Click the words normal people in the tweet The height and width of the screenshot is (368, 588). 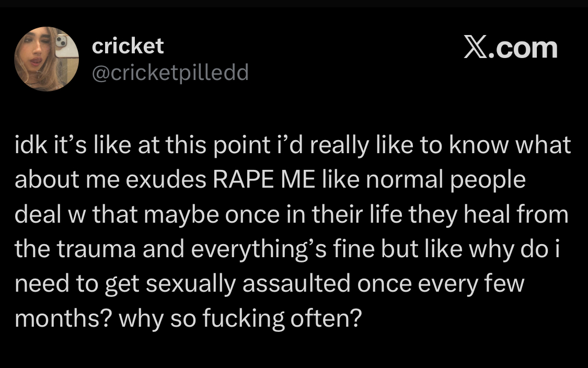[445, 180]
